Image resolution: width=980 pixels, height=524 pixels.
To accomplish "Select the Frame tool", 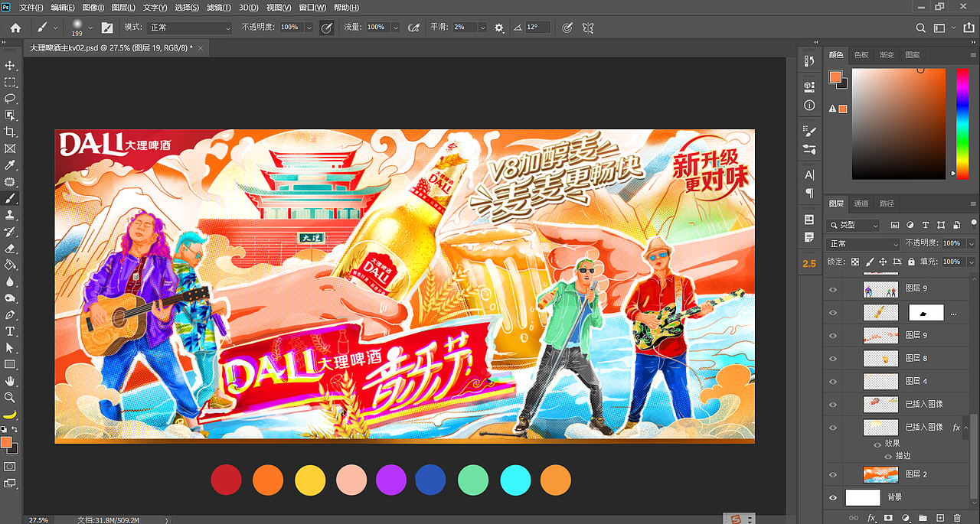I will point(11,148).
